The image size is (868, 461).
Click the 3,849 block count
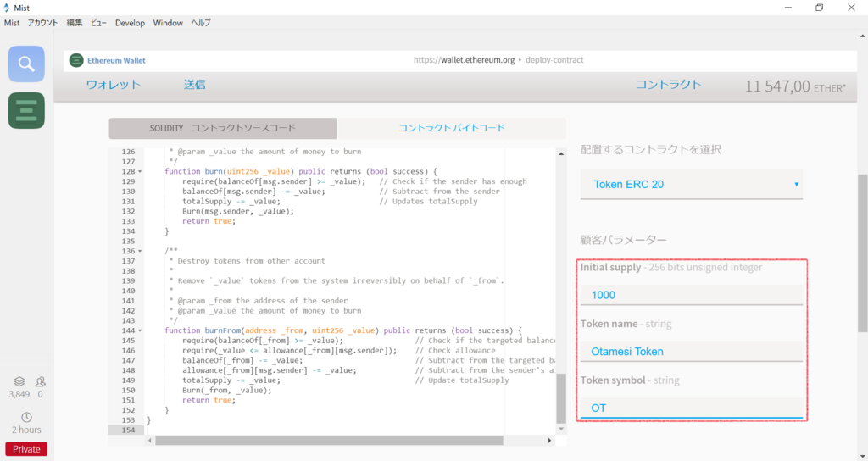19,394
